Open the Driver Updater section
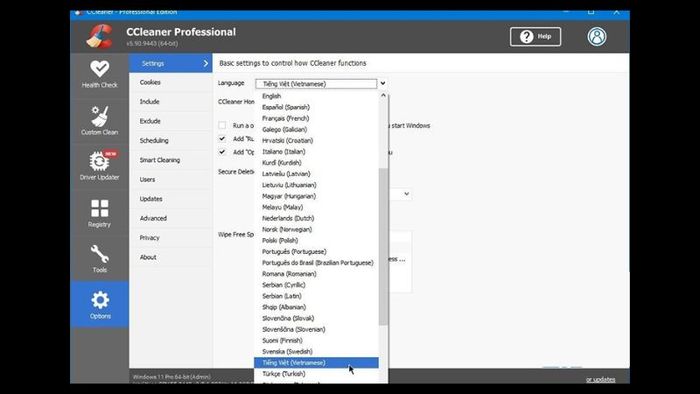This screenshot has width=700, height=394. click(100, 166)
